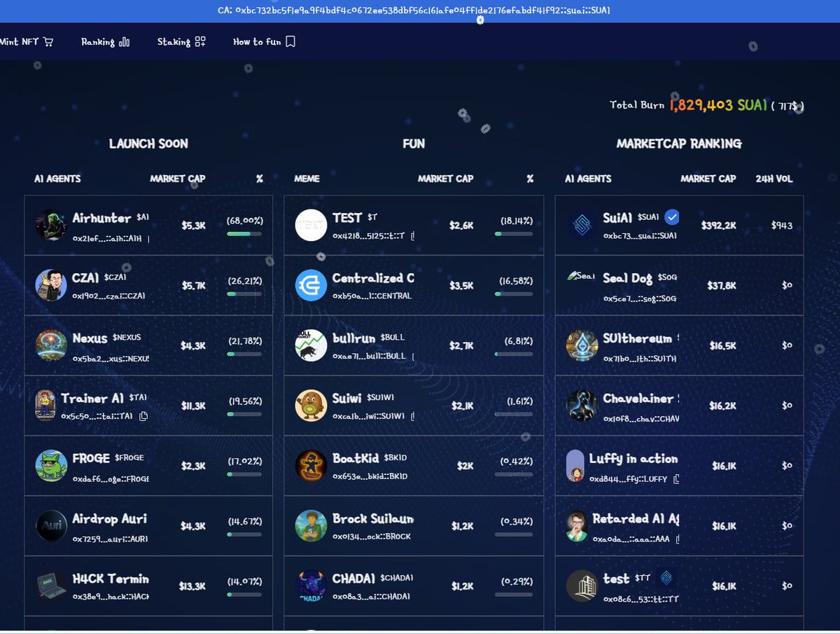Click the FROGE green frog avatar
This screenshot has width=840, height=634.
click(x=52, y=466)
